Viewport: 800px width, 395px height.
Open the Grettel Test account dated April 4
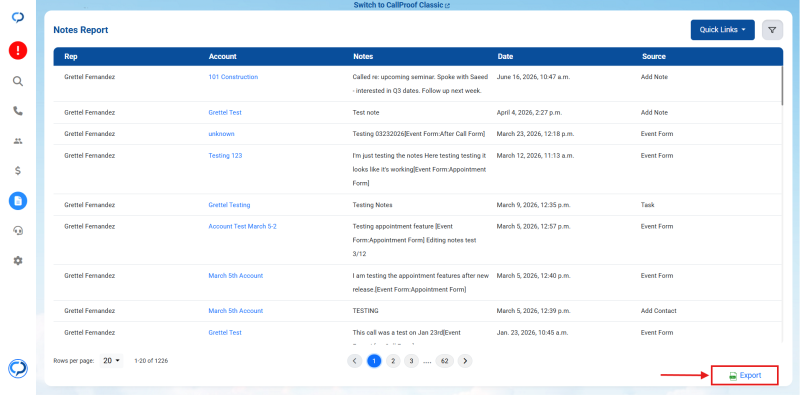pyautogui.click(x=225, y=112)
